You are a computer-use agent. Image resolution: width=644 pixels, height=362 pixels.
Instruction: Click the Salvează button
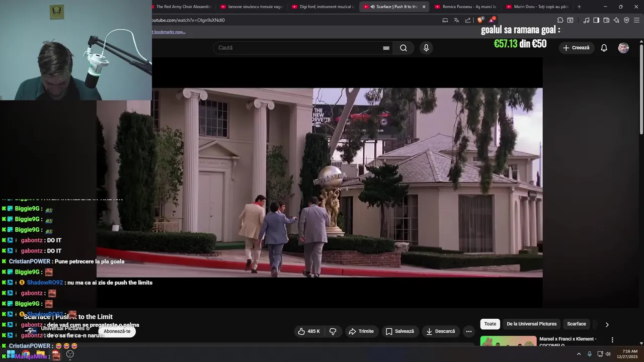click(400, 331)
